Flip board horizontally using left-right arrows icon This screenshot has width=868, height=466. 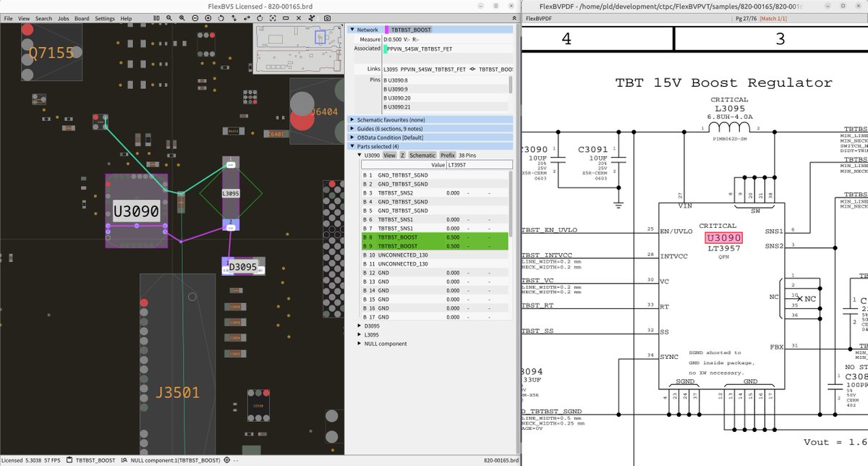tap(247, 18)
